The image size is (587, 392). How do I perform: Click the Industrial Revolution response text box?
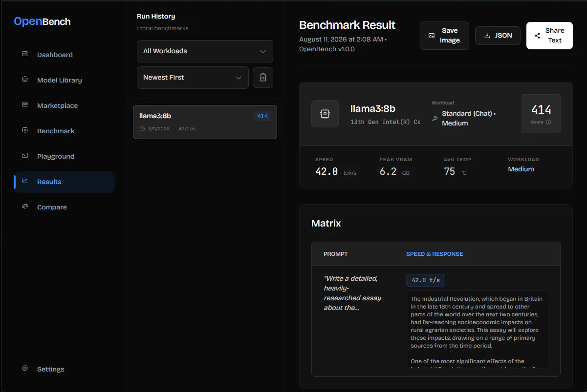(477, 330)
